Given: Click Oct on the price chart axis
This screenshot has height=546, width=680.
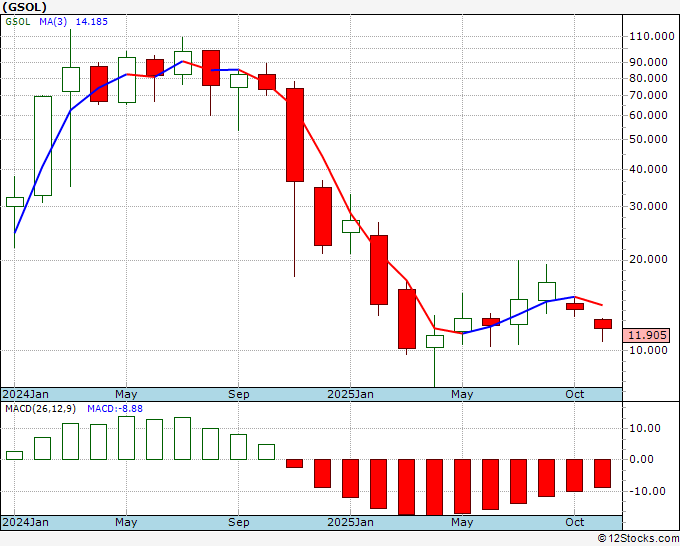Looking at the screenshot, I should [x=575, y=394].
